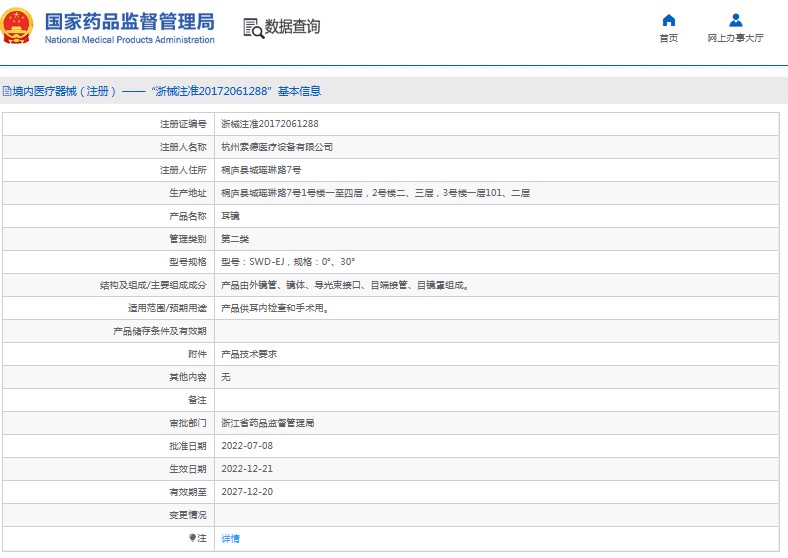Image resolution: width=788 pixels, height=558 pixels.
Task: Select approval date 2022-07-08
Action: [x=247, y=446]
